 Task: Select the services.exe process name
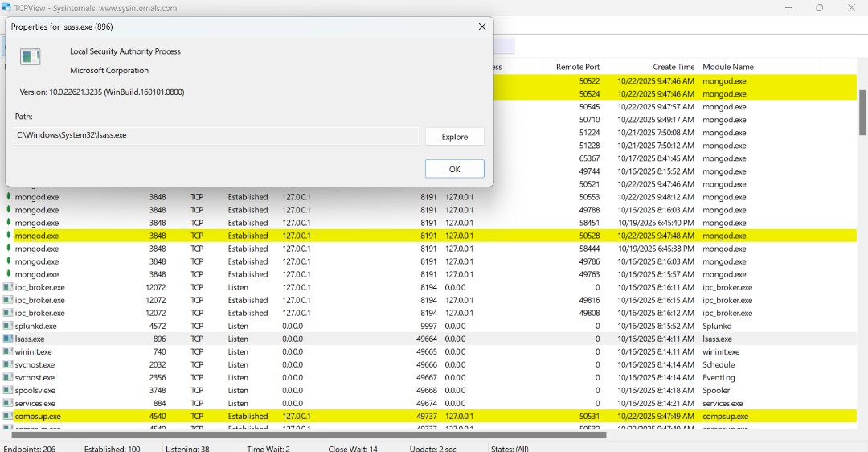tap(35, 403)
